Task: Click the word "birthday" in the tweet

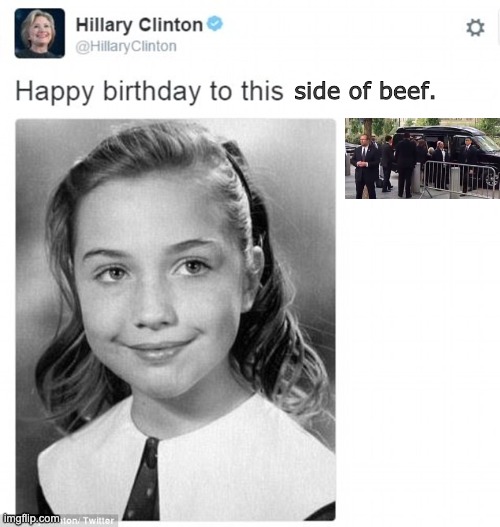Action: (152, 91)
